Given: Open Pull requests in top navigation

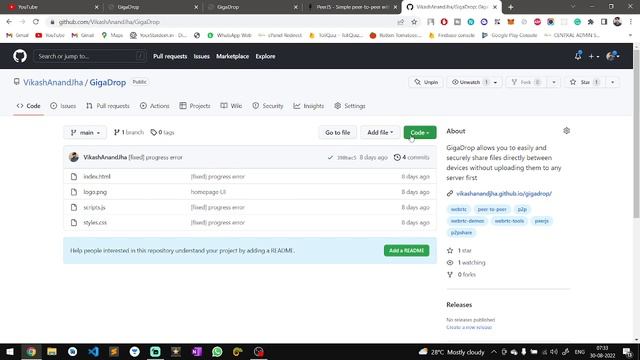Looking at the screenshot, I should pos(170,56).
